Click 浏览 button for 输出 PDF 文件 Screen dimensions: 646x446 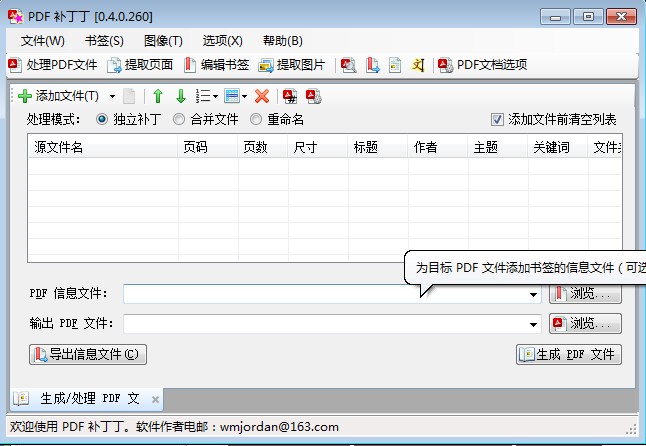pyautogui.click(x=585, y=323)
